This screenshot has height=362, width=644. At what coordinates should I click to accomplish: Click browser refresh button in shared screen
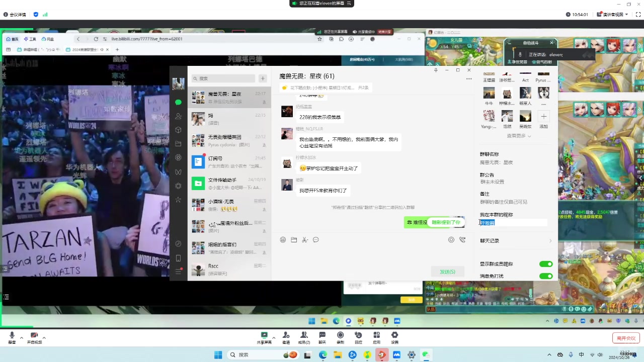[96, 39]
